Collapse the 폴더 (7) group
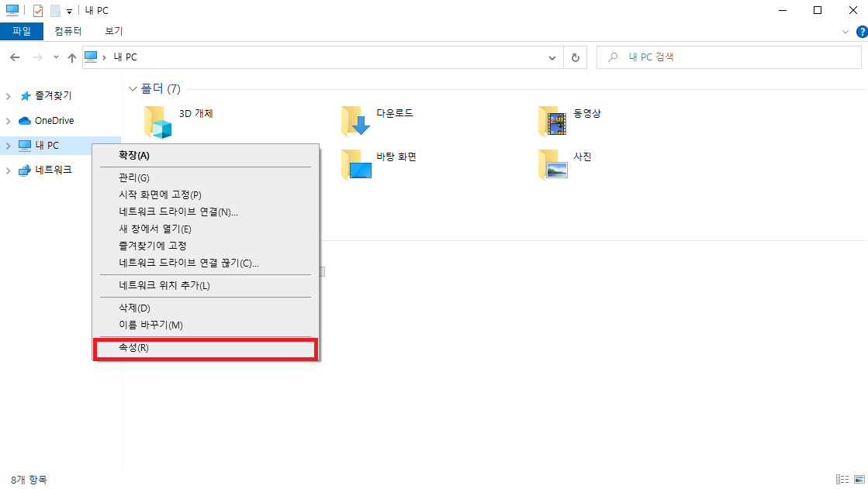Viewport: 868px width, 489px height. click(133, 88)
